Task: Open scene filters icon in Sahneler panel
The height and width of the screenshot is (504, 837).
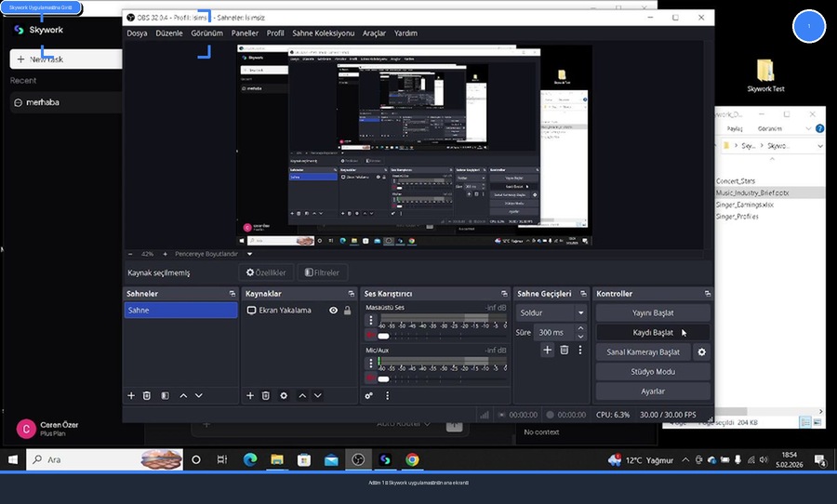Action: [165, 396]
